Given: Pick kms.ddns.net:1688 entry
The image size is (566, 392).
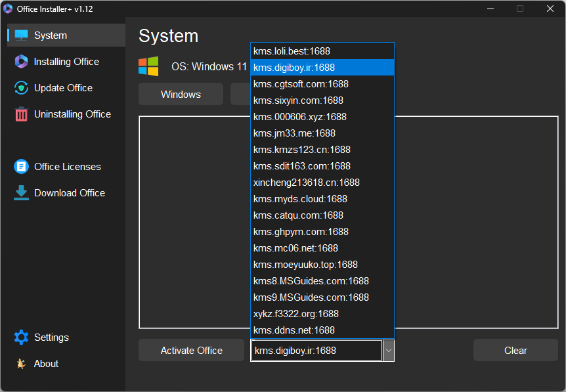Looking at the screenshot, I should point(322,330).
